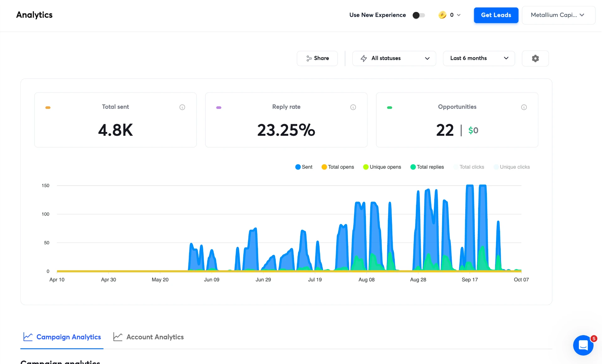Switch to the Account Analytics tab

[x=149, y=337]
